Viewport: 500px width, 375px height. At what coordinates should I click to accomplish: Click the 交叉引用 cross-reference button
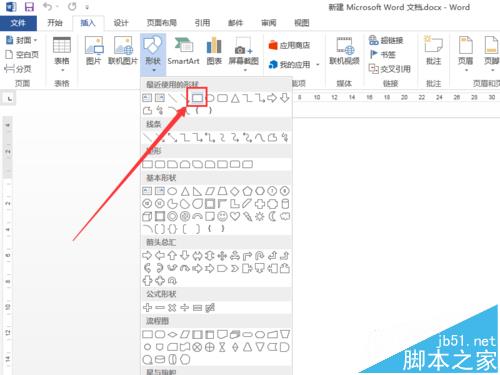[x=389, y=69]
